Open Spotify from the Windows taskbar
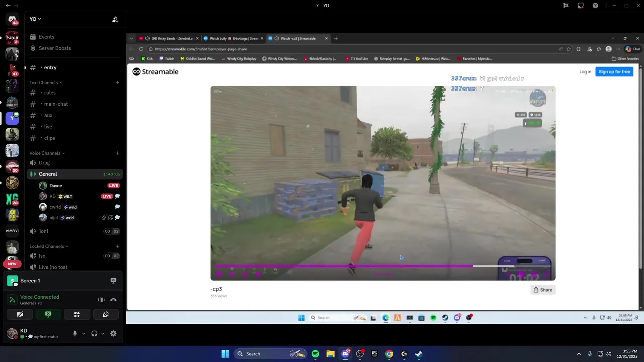Viewport: 644px width, 362px height. pyautogui.click(x=315, y=354)
